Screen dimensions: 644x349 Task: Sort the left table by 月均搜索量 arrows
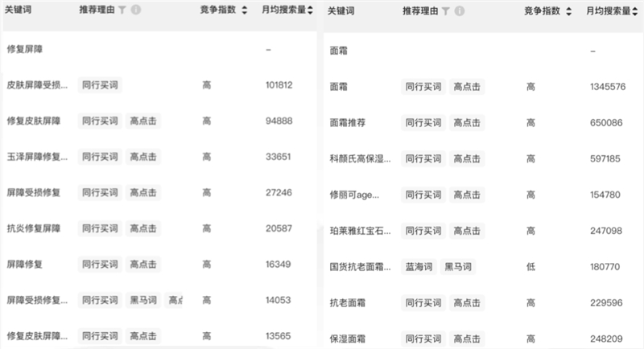[310, 10]
